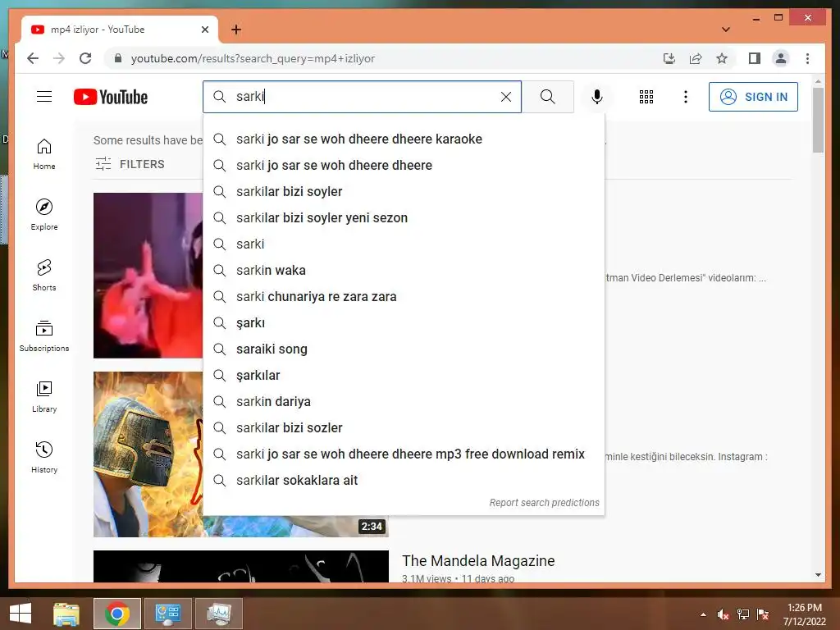840x630 pixels.
Task: Open History in the sidebar
Action: coord(44,457)
